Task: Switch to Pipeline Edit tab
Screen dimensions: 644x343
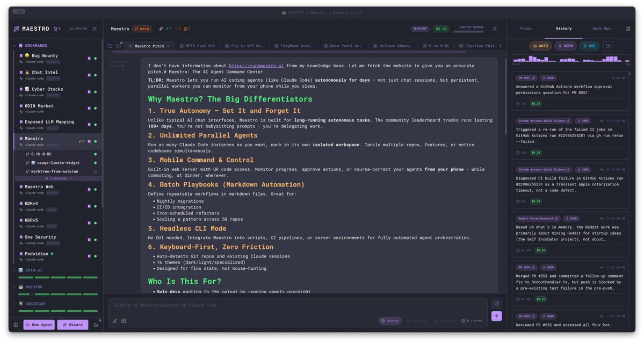Action: [477, 46]
